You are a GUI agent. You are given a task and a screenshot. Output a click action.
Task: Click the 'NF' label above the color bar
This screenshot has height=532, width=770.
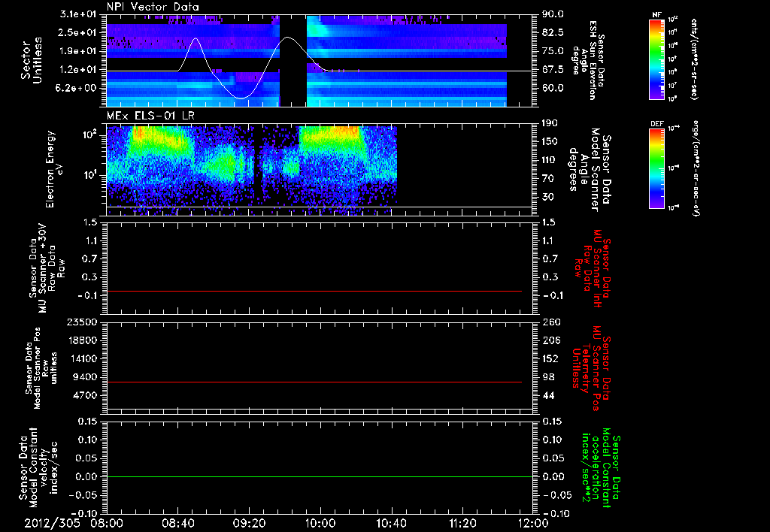pos(656,15)
